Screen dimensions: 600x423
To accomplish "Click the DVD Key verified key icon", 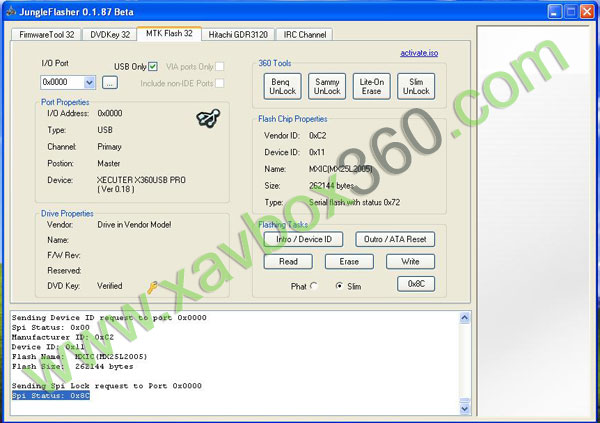I will 152,287.
